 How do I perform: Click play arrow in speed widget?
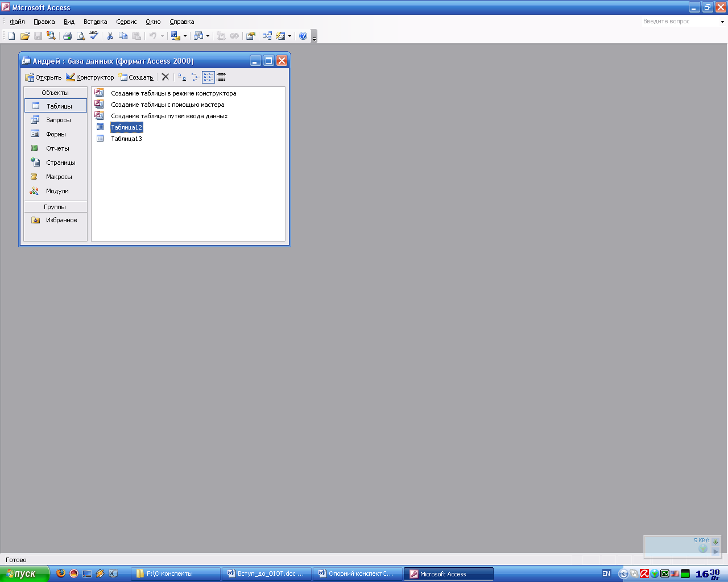(715, 551)
